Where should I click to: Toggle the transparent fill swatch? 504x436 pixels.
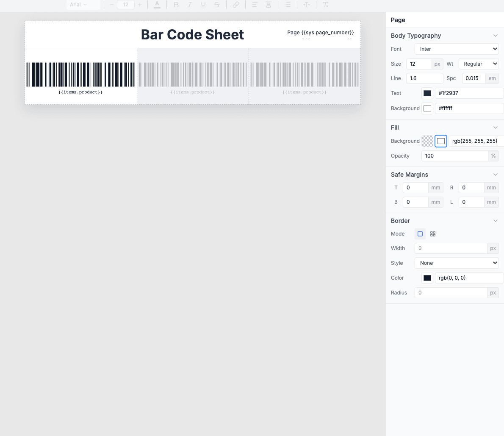427,141
